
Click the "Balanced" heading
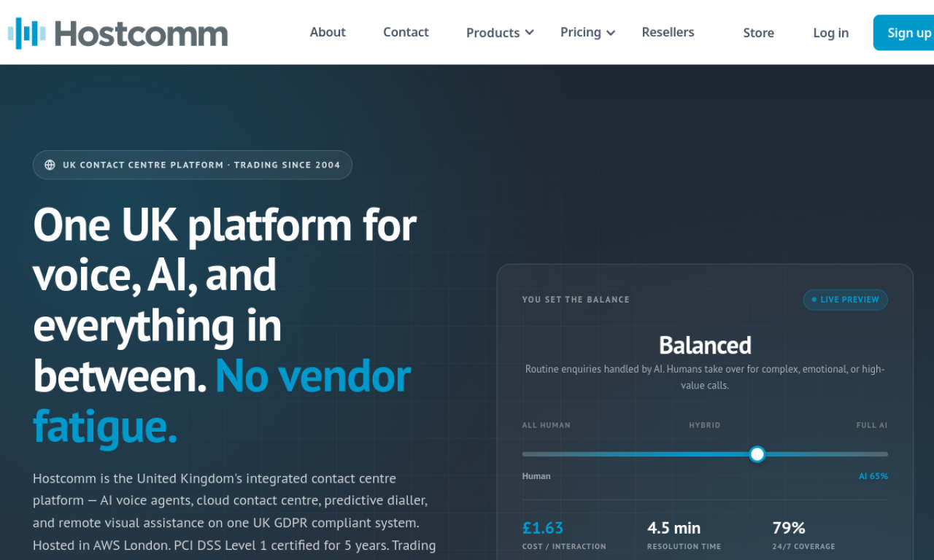pyautogui.click(x=705, y=345)
